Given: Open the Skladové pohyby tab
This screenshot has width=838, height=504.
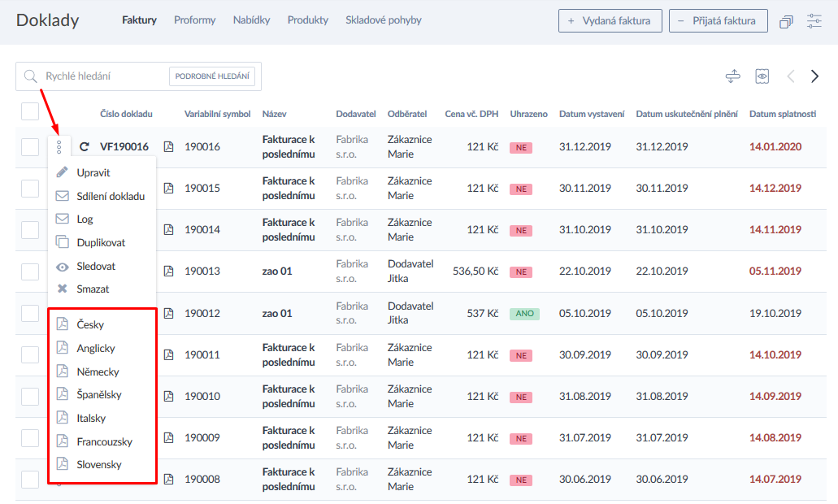Looking at the screenshot, I should pos(383,20).
